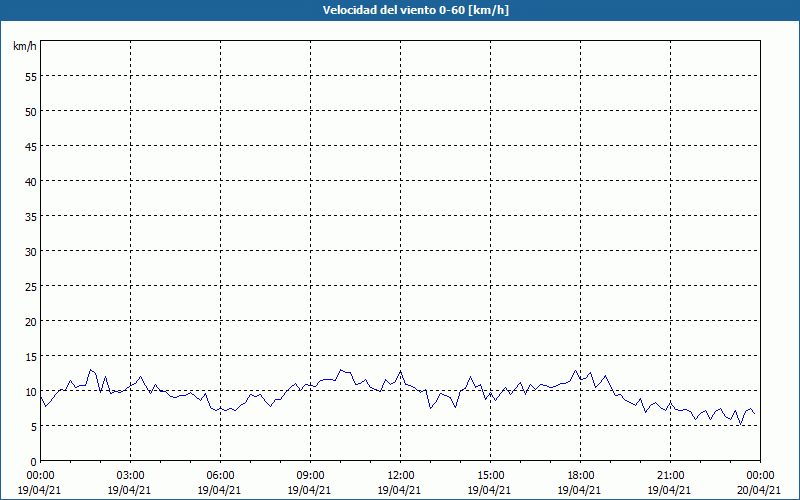Click the chart title 'Velocidad del viento 0-60 [km/h]'
Image resolution: width=800 pixels, height=500 pixels.
pos(415,10)
